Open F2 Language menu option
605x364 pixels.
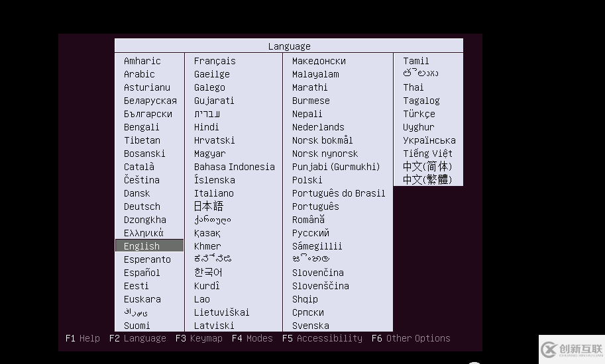pos(137,338)
